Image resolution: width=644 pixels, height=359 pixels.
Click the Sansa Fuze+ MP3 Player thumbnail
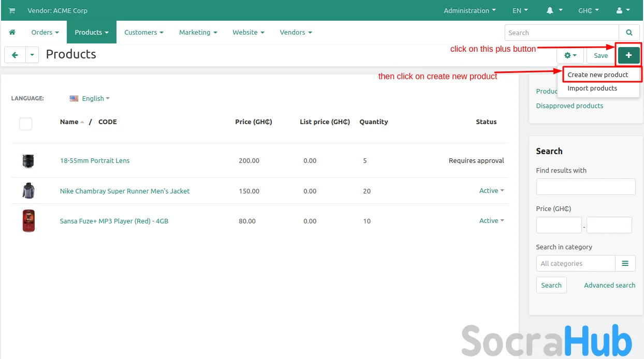click(28, 221)
